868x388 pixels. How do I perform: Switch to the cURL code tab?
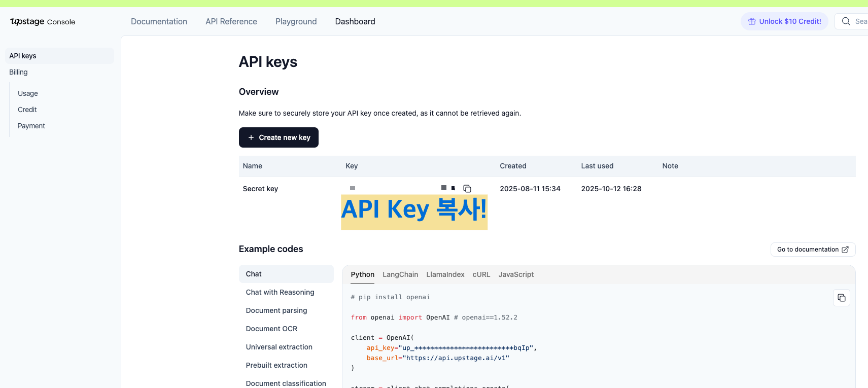pos(481,274)
